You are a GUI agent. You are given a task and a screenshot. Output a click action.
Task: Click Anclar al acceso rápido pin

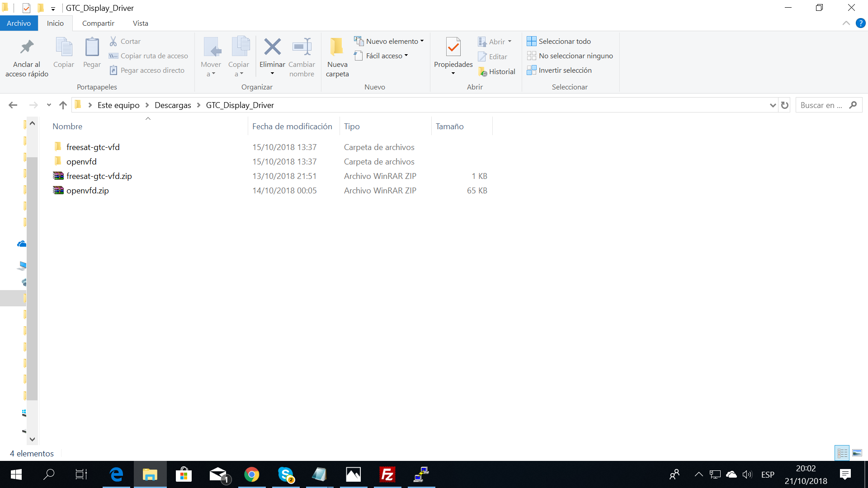point(27,47)
